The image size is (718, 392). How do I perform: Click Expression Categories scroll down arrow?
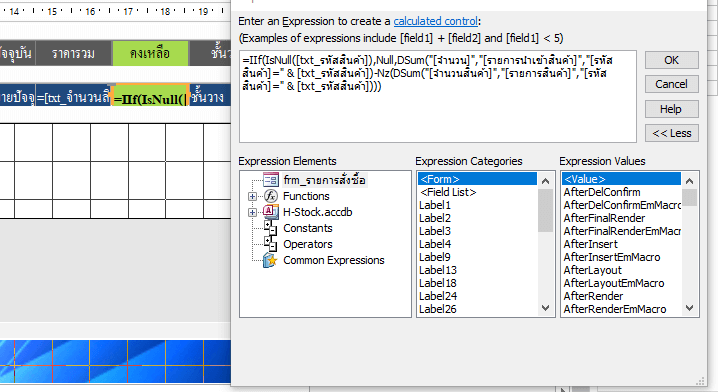545,308
